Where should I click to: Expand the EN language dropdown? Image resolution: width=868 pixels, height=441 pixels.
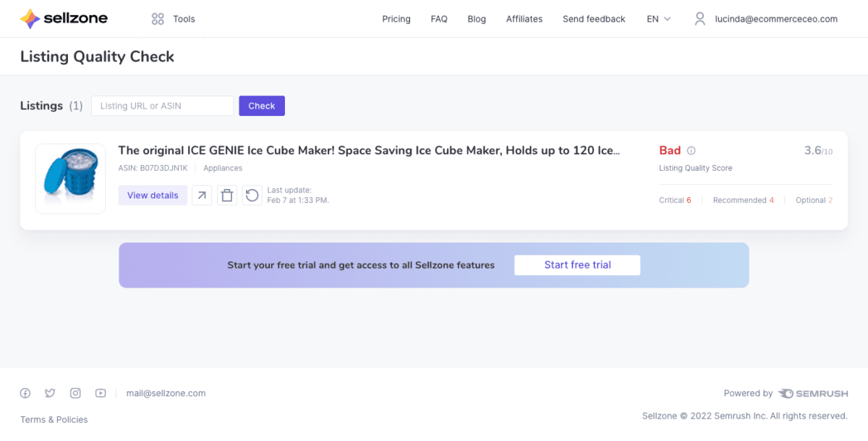pyautogui.click(x=659, y=19)
